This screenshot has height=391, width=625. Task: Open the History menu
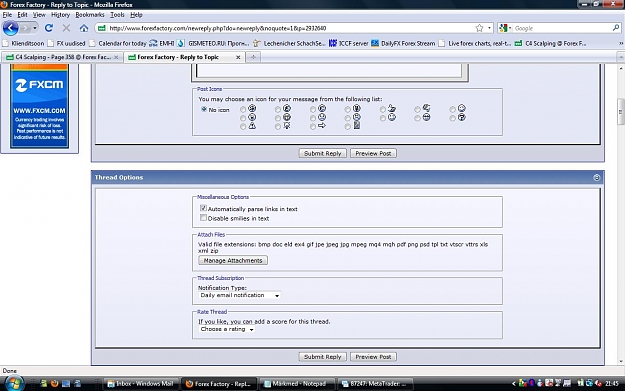pos(60,15)
